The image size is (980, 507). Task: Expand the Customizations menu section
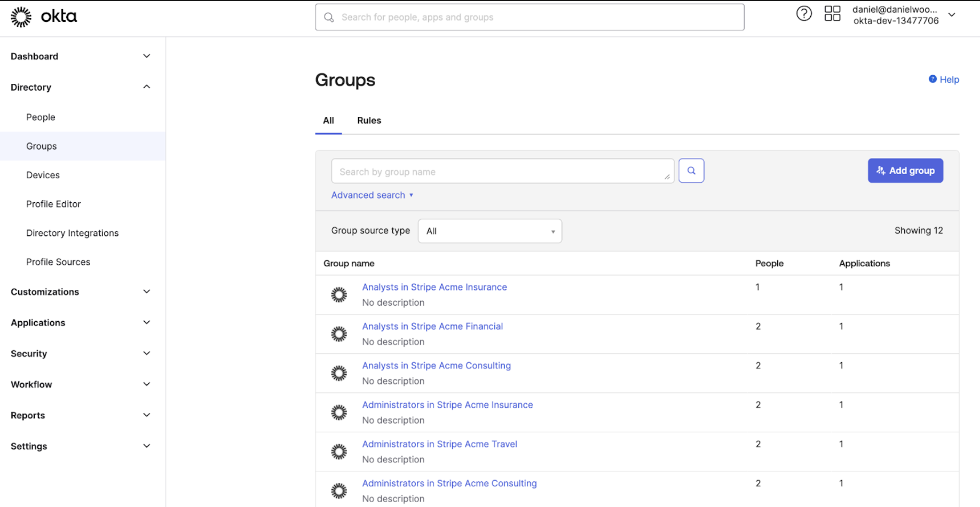point(146,292)
